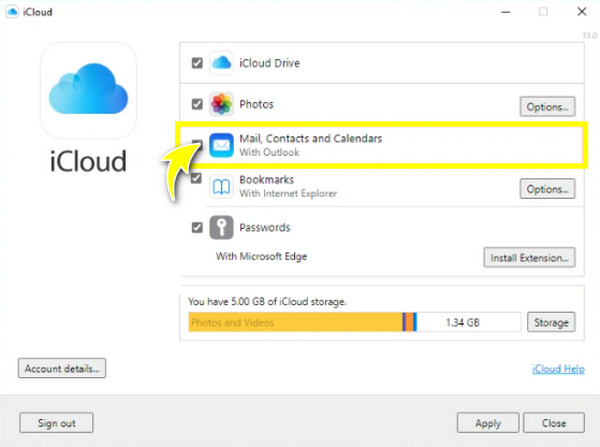Viewport: 600px width, 447px height.
Task: Select the iCloud Drive label
Action: tap(269, 63)
